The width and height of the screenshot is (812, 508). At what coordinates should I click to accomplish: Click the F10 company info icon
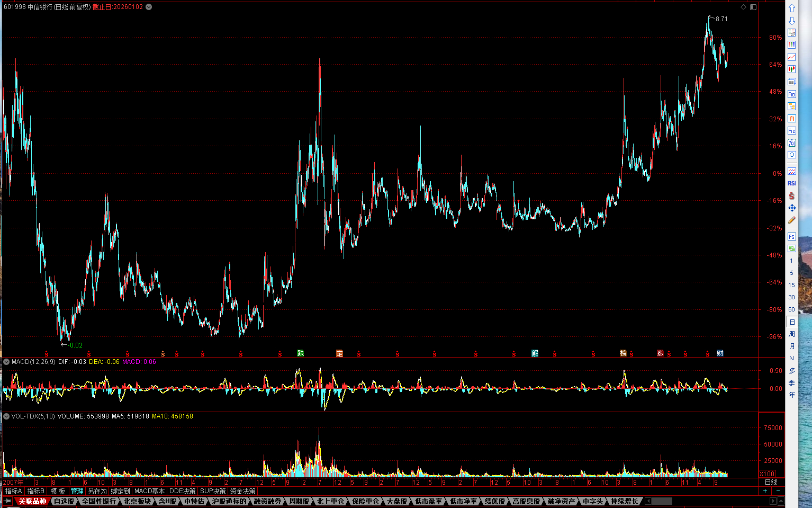(x=791, y=94)
